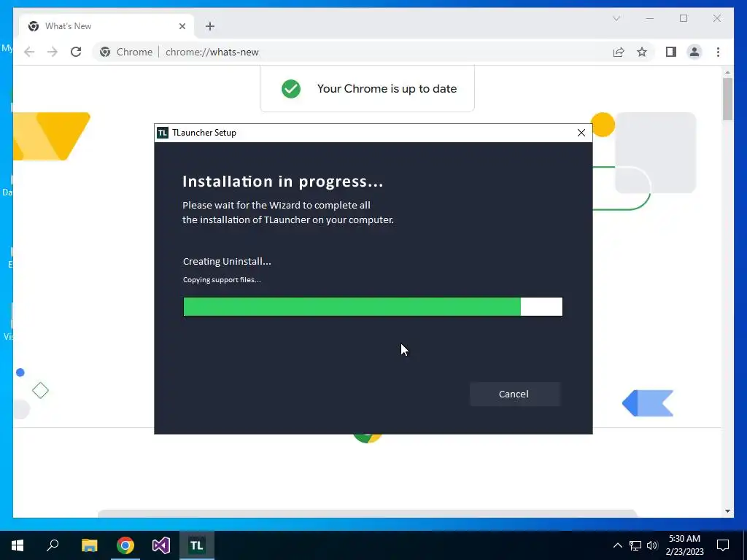
Task: Click the TL logo in Setup title bar
Action: 163,133
